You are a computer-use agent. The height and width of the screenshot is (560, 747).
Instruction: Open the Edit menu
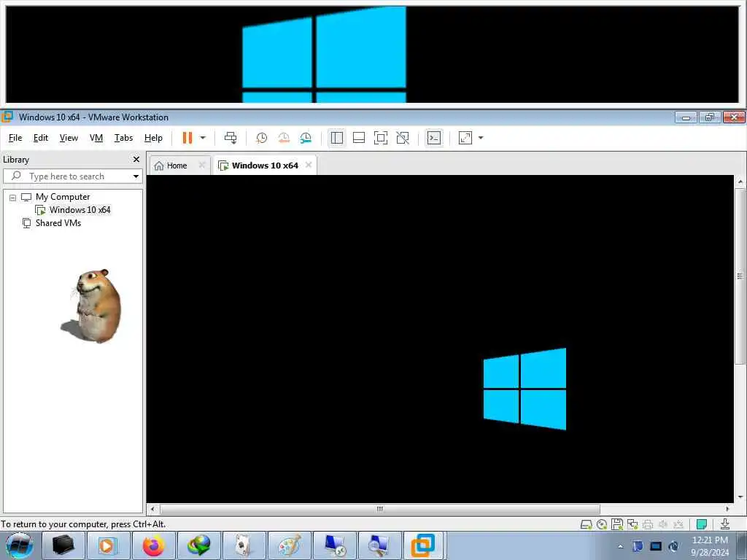click(x=41, y=138)
